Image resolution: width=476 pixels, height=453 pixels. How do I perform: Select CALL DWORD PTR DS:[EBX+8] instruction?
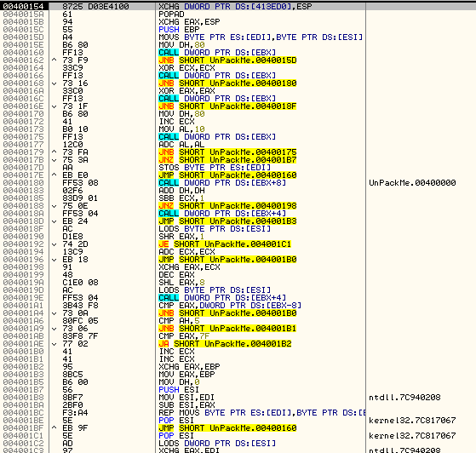tap(222, 183)
